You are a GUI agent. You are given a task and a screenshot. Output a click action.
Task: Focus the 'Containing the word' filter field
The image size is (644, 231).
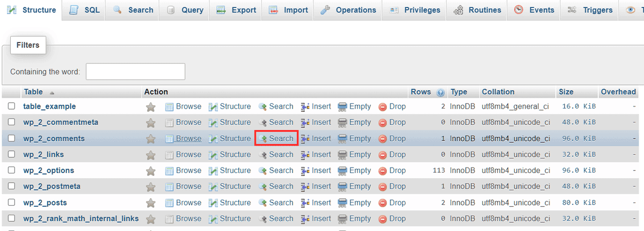click(x=135, y=71)
